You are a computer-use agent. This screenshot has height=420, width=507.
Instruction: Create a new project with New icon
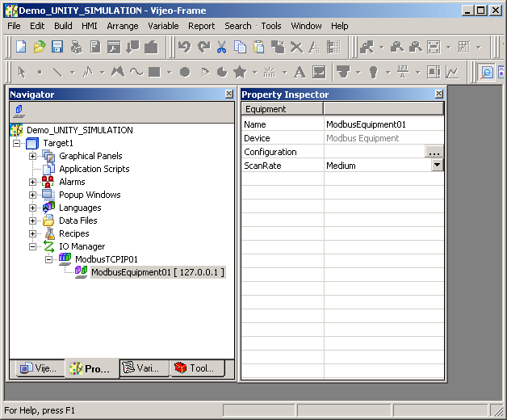click(21, 47)
